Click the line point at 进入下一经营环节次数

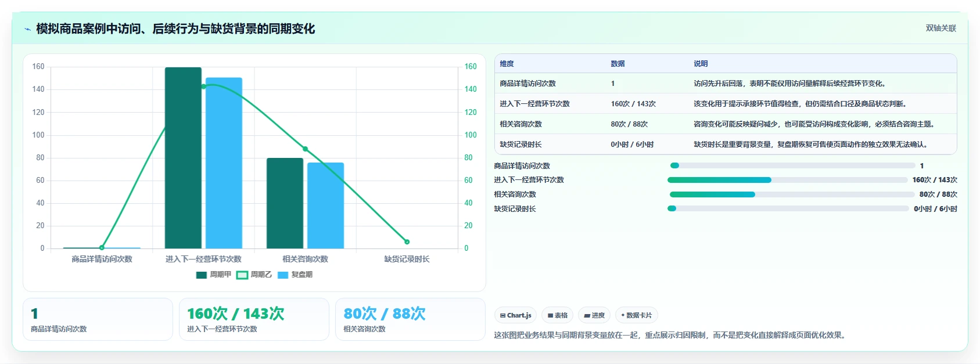tap(203, 87)
